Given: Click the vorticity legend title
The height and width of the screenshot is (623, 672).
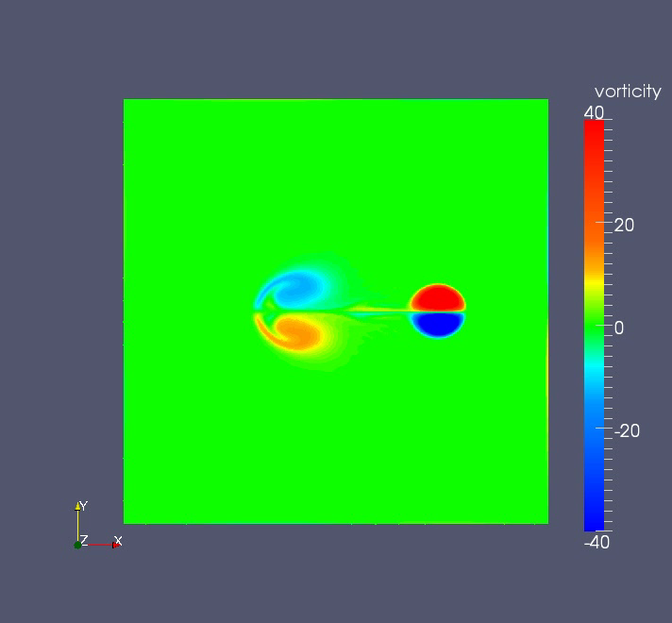Looking at the screenshot, I should point(628,92).
